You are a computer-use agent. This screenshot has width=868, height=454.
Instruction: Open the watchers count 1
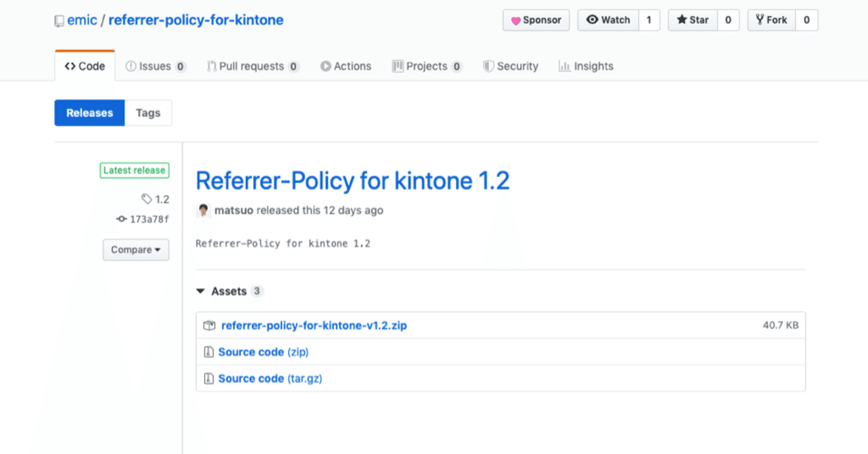coord(649,20)
